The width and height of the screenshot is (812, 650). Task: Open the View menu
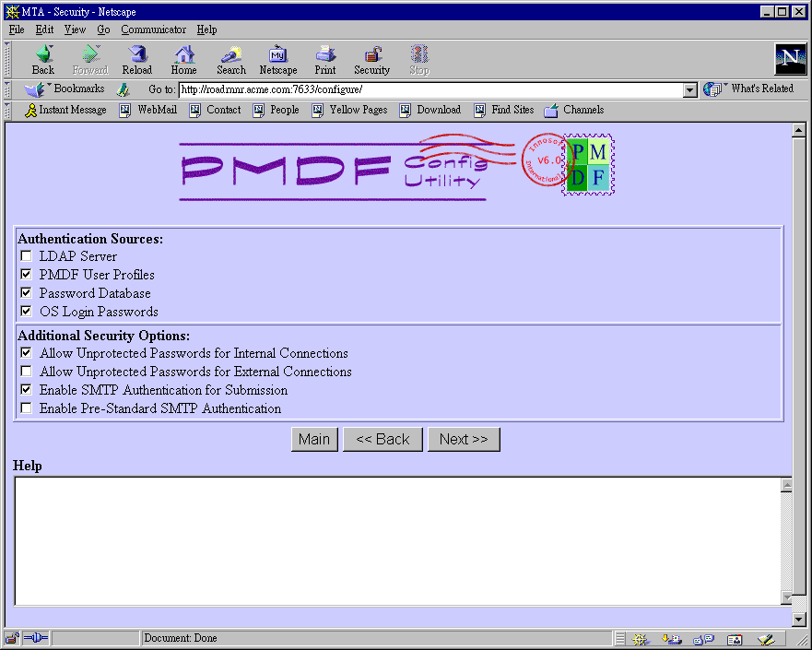pos(75,30)
